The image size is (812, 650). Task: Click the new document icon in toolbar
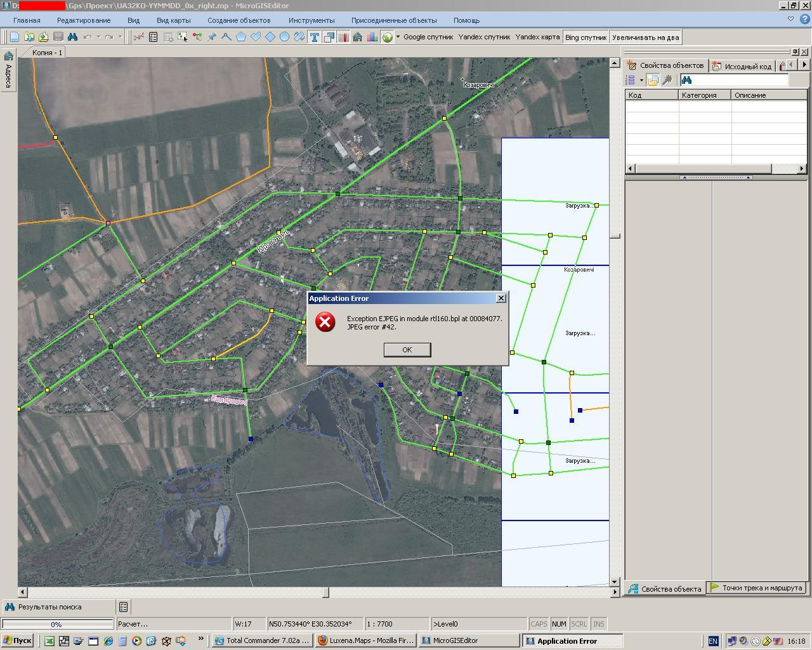point(14,37)
